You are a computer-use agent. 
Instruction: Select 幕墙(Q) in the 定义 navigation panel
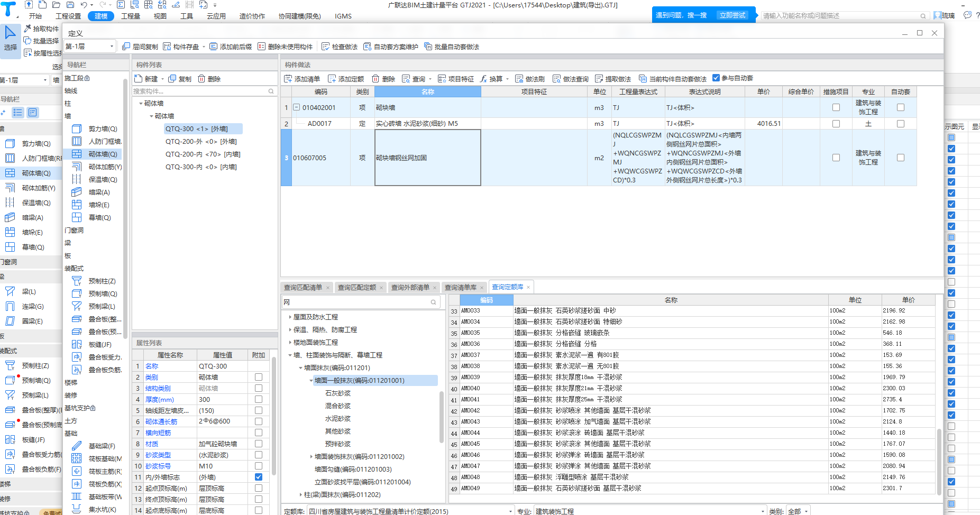(x=99, y=217)
